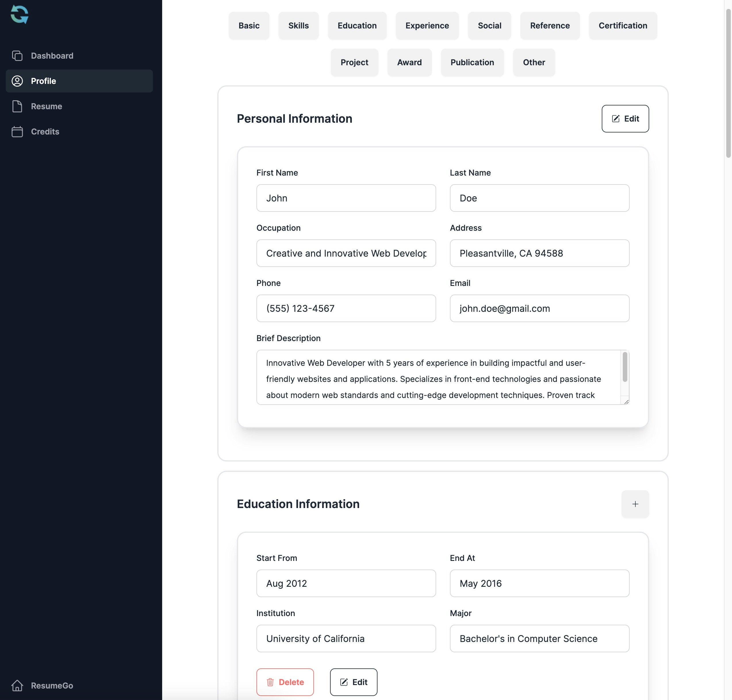Edit the University of California entry

coord(353,682)
